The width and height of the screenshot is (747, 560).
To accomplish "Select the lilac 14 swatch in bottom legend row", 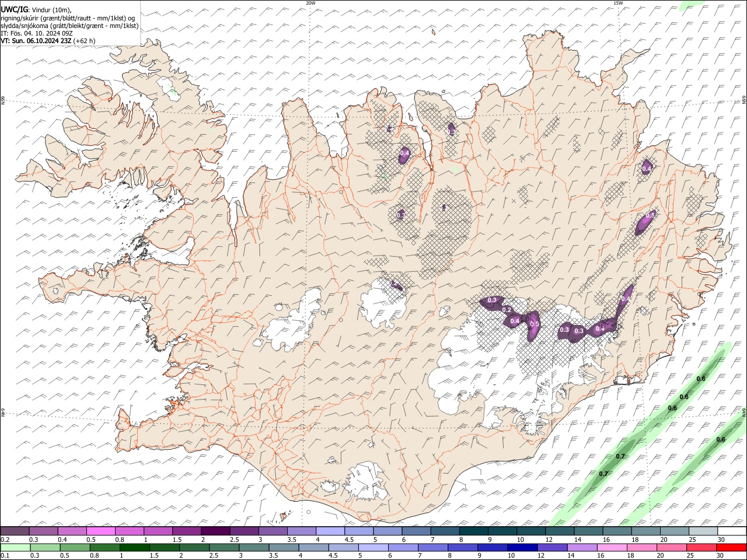I will click(581, 547).
